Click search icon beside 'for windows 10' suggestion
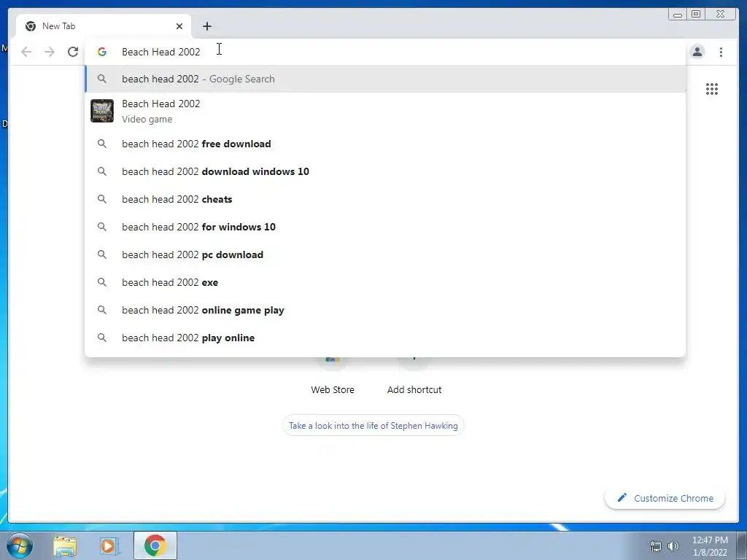This screenshot has width=747, height=560. point(102,227)
